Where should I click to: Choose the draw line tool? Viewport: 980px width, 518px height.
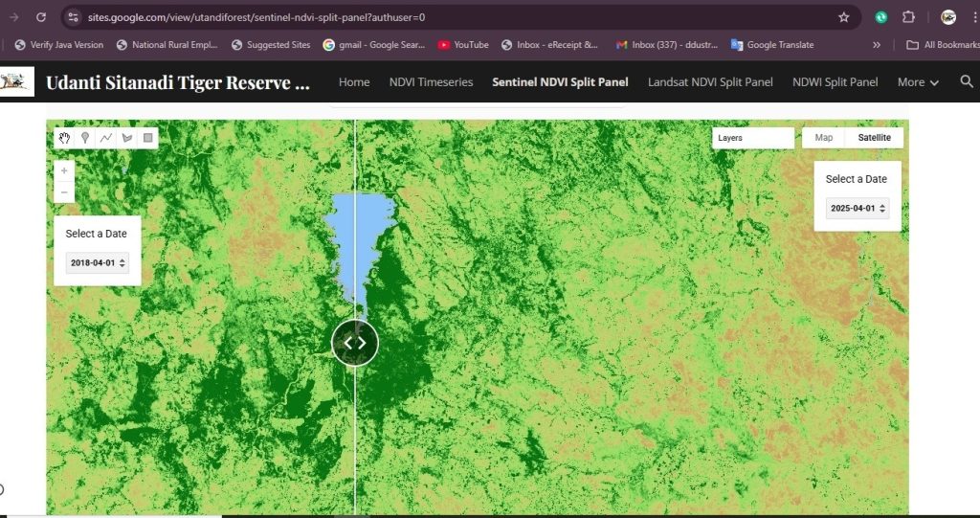[x=106, y=138]
